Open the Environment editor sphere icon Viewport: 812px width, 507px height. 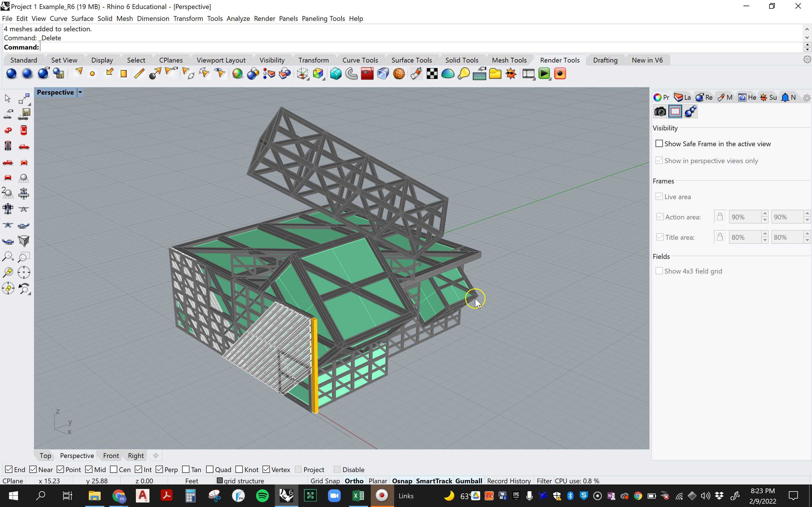448,74
